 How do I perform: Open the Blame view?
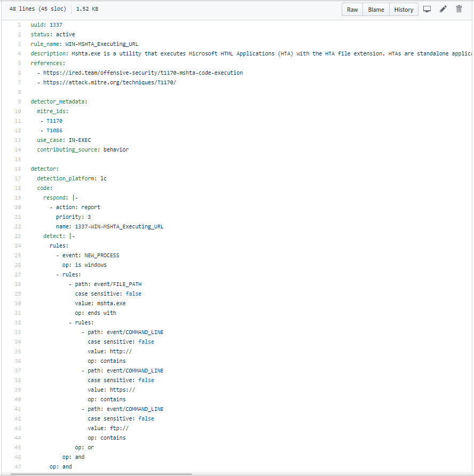pos(376,10)
